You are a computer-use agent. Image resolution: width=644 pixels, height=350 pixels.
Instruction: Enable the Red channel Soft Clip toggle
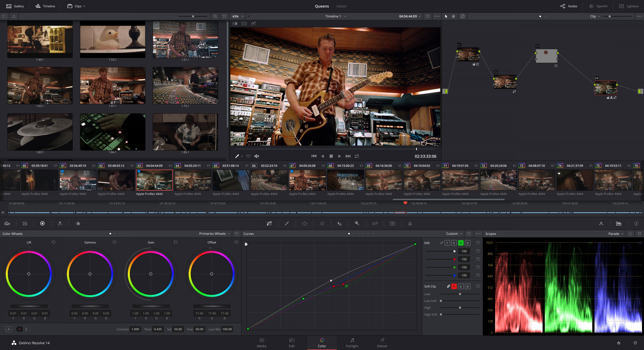(454, 286)
